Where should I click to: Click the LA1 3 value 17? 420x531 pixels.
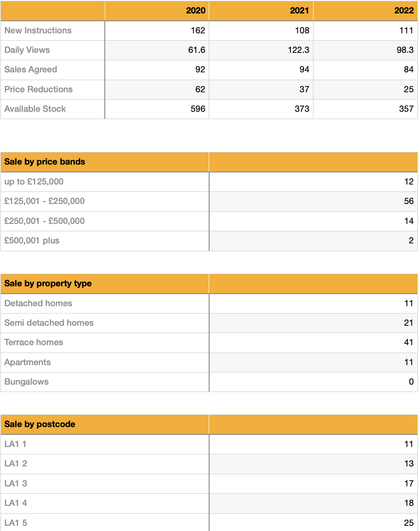tap(409, 483)
